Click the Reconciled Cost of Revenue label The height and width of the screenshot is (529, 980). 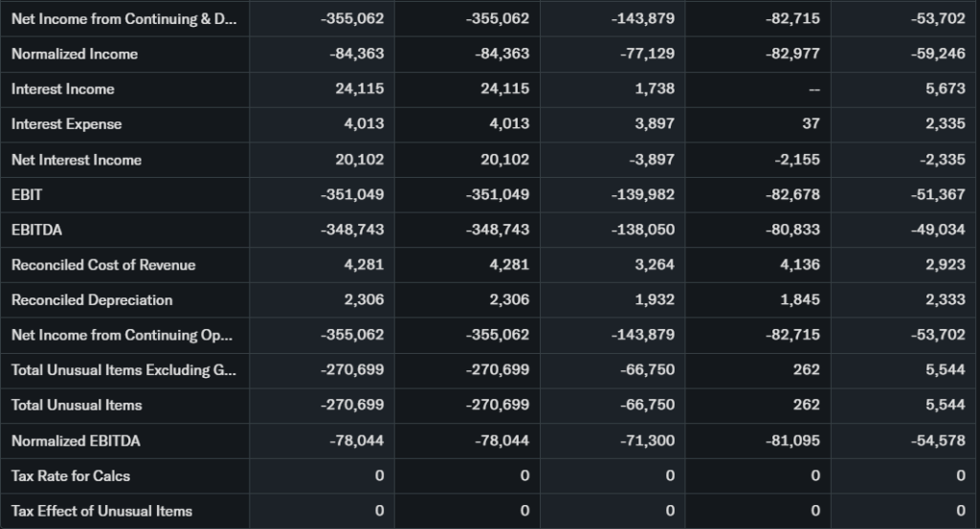pos(103,265)
